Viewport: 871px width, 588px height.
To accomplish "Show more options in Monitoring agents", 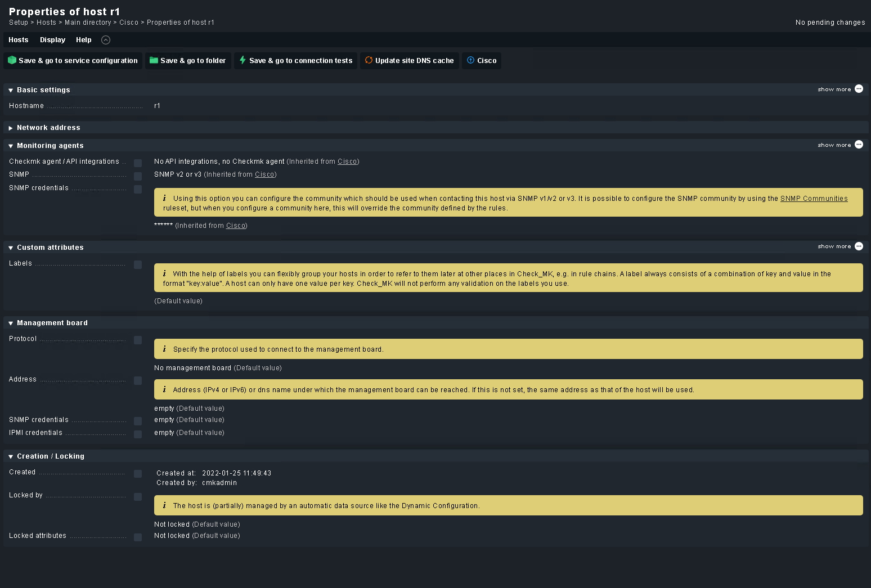I will [859, 145].
